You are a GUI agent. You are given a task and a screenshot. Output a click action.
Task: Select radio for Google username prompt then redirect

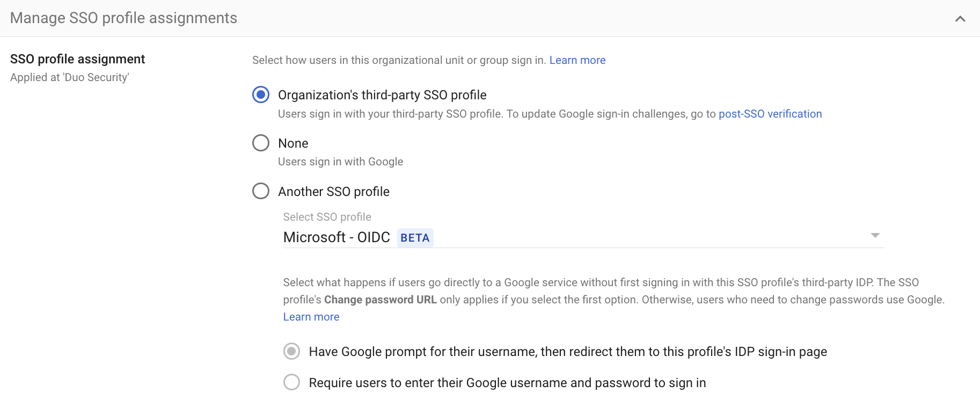pyautogui.click(x=291, y=352)
